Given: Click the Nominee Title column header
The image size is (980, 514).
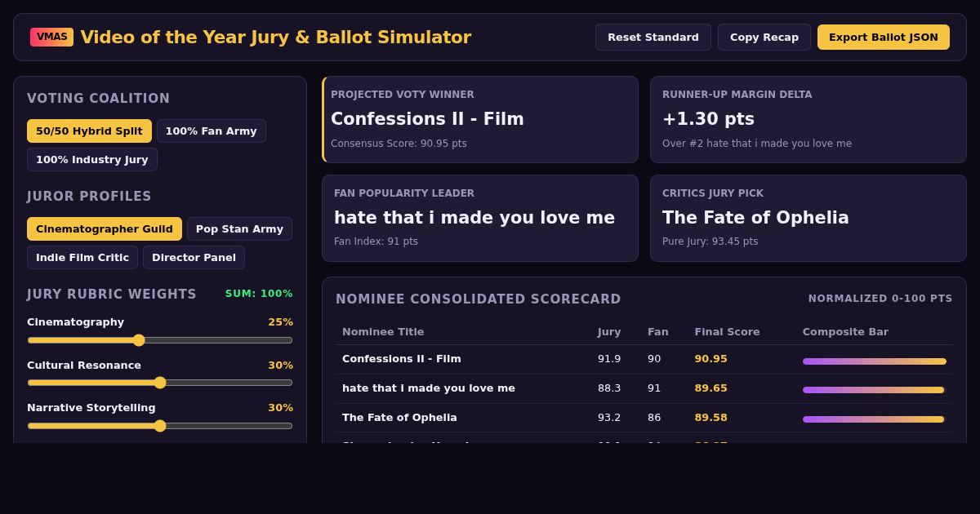Looking at the screenshot, I should coord(383,331).
